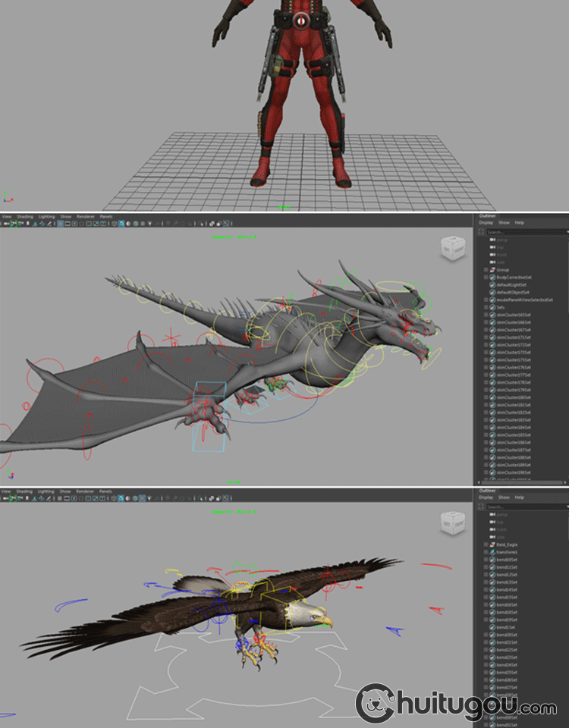Click the Bald_Eagle node icon in Outliner
This screenshot has width=569, height=728.
point(492,544)
